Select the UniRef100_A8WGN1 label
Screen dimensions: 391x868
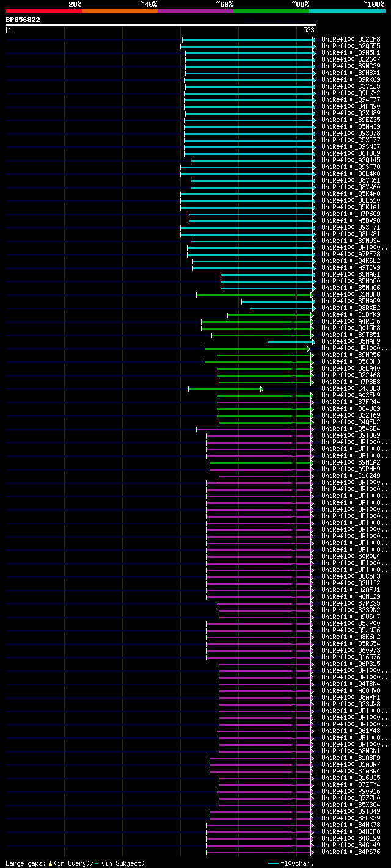(351, 751)
